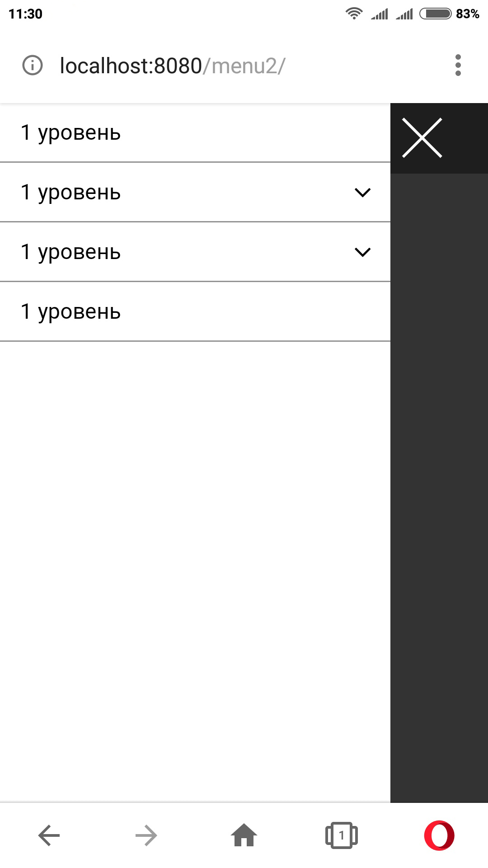Tap the dark overlay beside the menu
Image resolution: width=488 pixels, height=868 pixels.
click(x=439, y=452)
